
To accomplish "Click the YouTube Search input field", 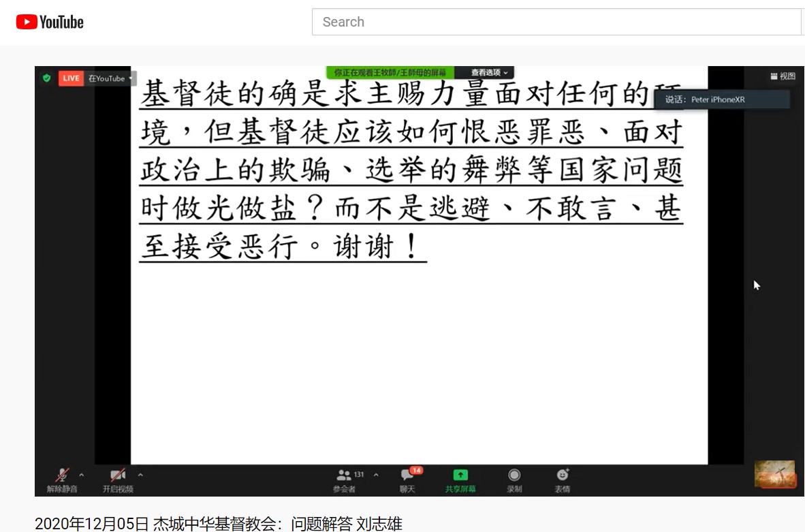I will 556,22.
